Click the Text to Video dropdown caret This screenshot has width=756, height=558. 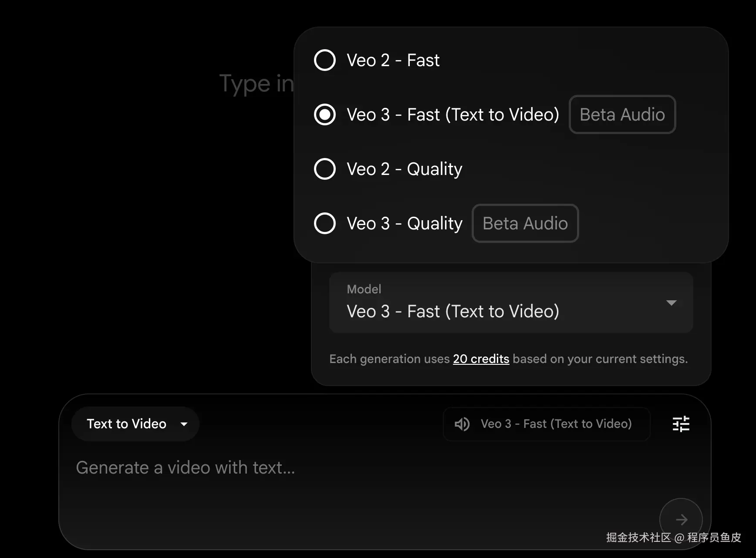coord(184,424)
